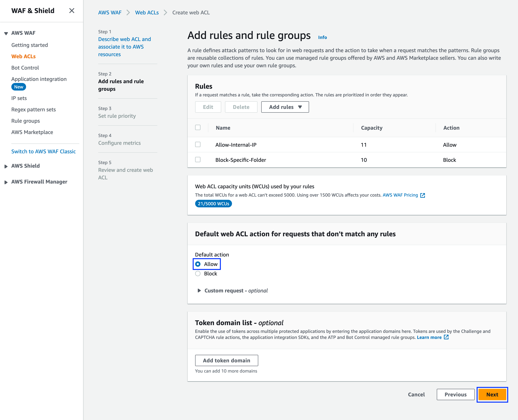
Task: Click Block-Specific-Folder rule name
Action: [x=241, y=160]
